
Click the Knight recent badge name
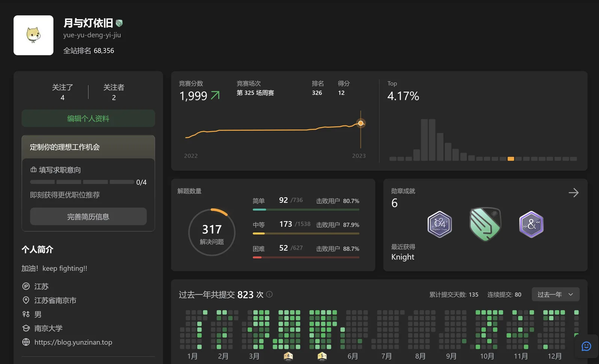coord(403,257)
